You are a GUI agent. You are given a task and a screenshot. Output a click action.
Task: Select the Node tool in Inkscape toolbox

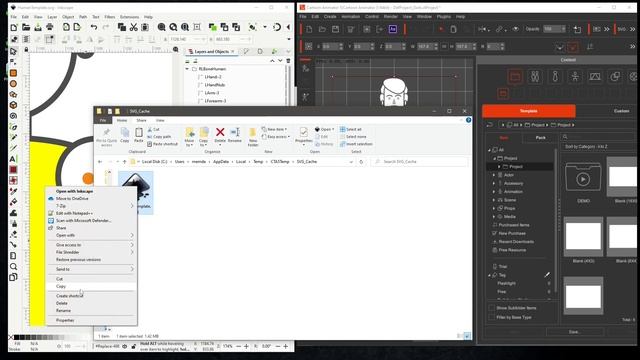[x=13, y=62]
